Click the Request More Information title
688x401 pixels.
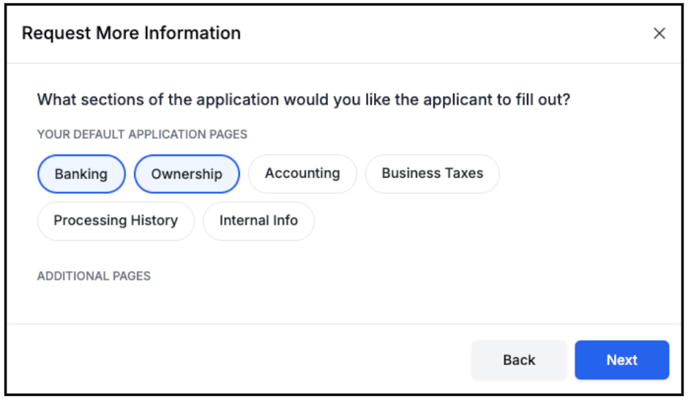(131, 33)
